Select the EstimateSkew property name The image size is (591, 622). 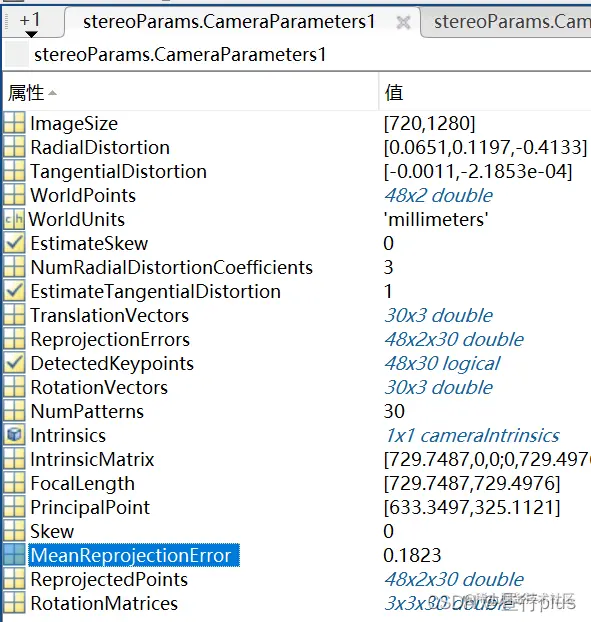pyautogui.click(x=89, y=244)
